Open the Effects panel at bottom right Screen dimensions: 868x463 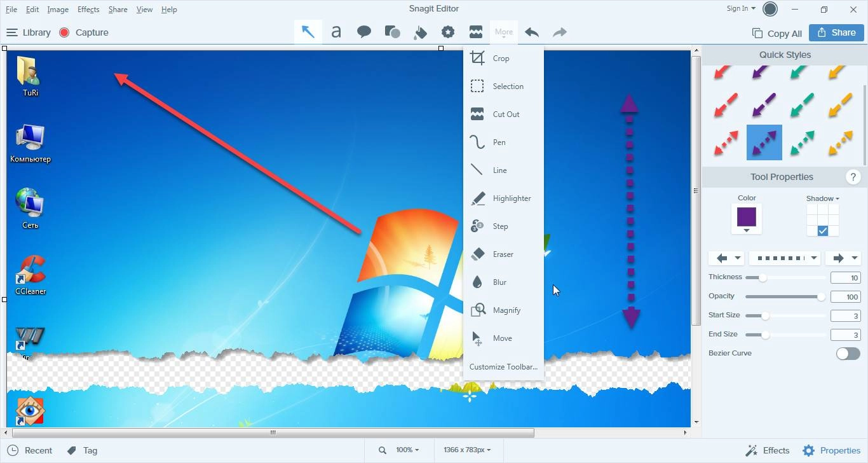(x=768, y=450)
